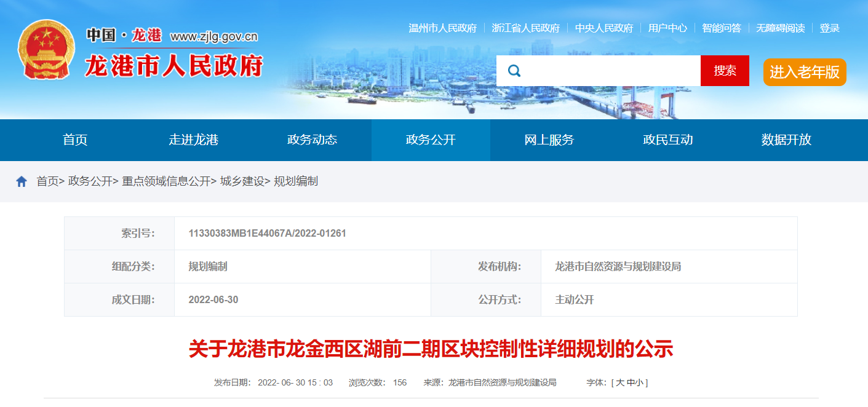Select 数据开放 navigation item

click(x=786, y=140)
